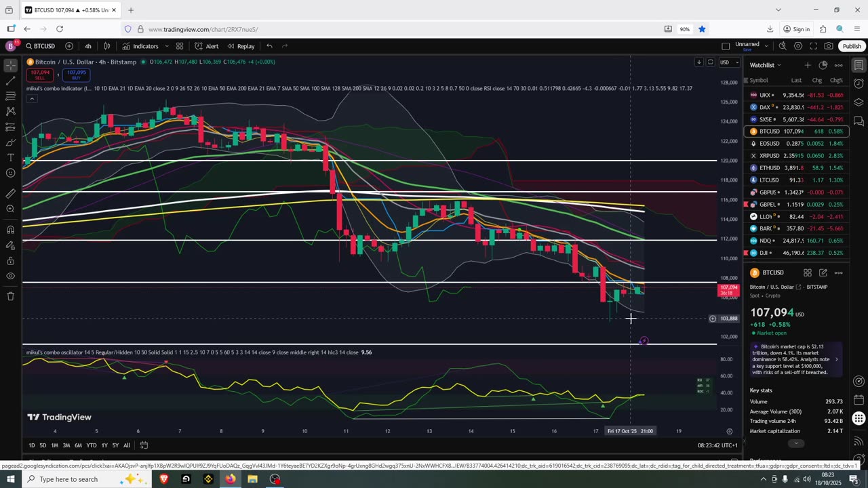Open the Watchlist advanced view icon
This screenshot has height=488, width=868.
(823, 65)
